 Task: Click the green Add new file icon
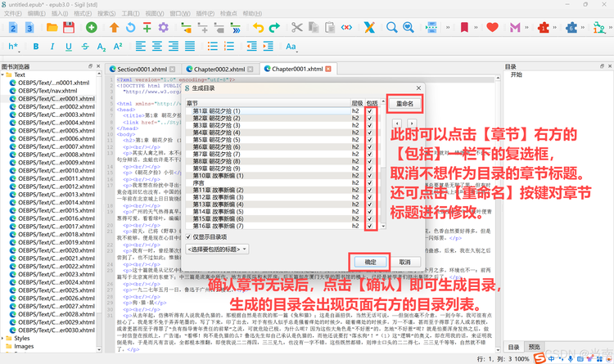coord(91,27)
